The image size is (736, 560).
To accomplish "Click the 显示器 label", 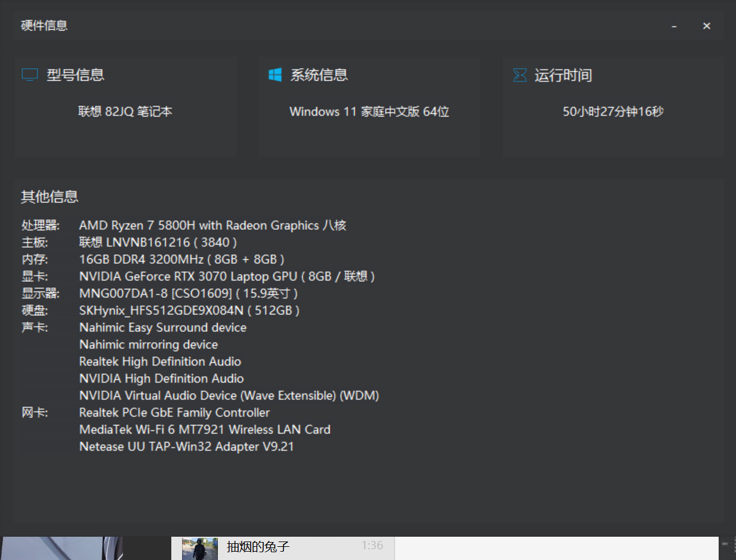I will pos(41,294).
